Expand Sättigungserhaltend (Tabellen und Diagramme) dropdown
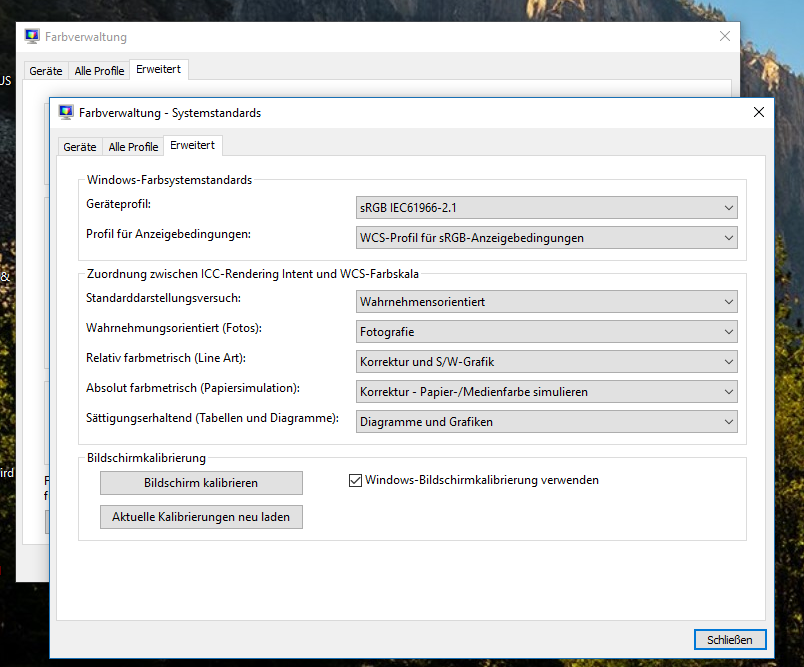 [x=547, y=421]
